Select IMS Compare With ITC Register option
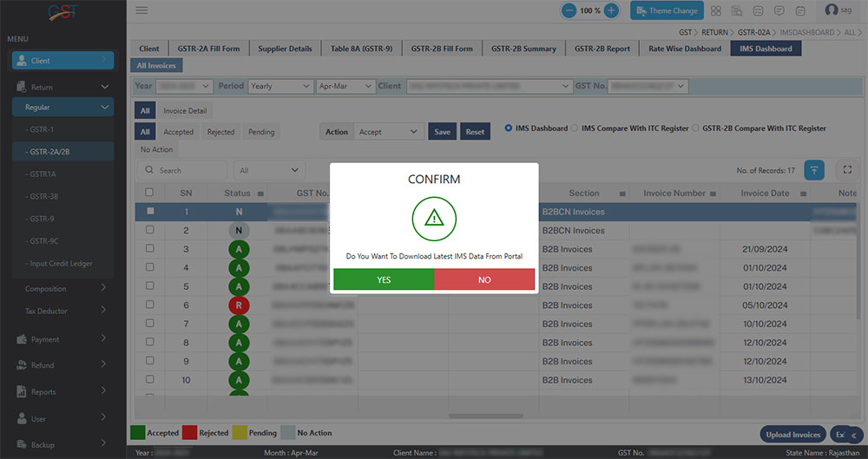The width and height of the screenshot is (868, 459). pos(575,128)
